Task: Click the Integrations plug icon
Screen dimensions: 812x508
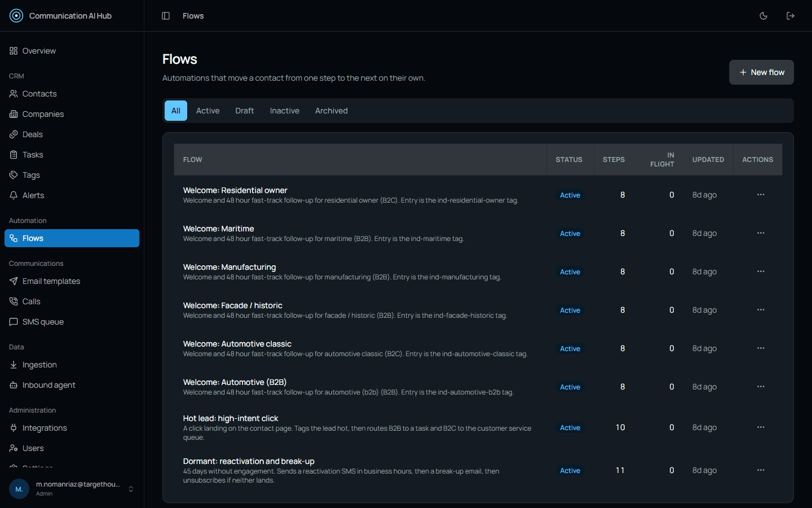Action: [x=14, y=428]
